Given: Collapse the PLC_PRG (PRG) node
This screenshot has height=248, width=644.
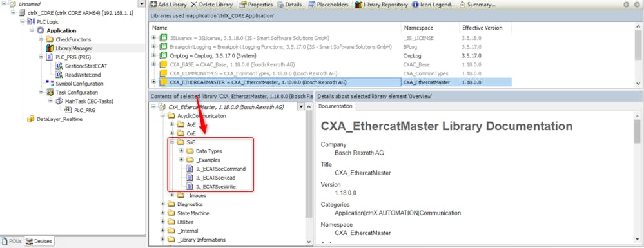Looking at the screenshot, I should 41,57.
